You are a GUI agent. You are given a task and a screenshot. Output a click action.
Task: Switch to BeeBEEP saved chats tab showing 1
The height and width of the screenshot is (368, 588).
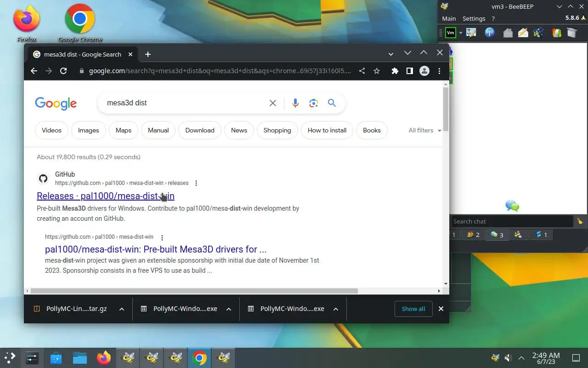tap(542, 235)
